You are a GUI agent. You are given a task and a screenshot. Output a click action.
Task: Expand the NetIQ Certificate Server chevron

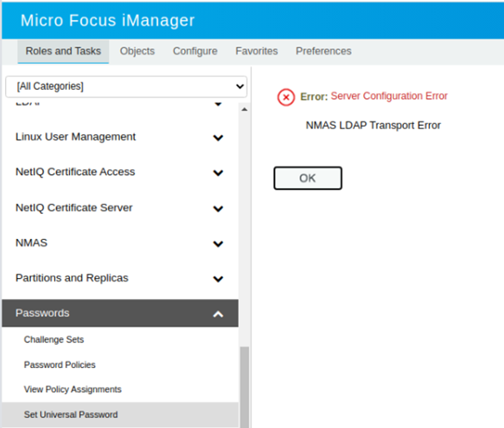[218, 209]
